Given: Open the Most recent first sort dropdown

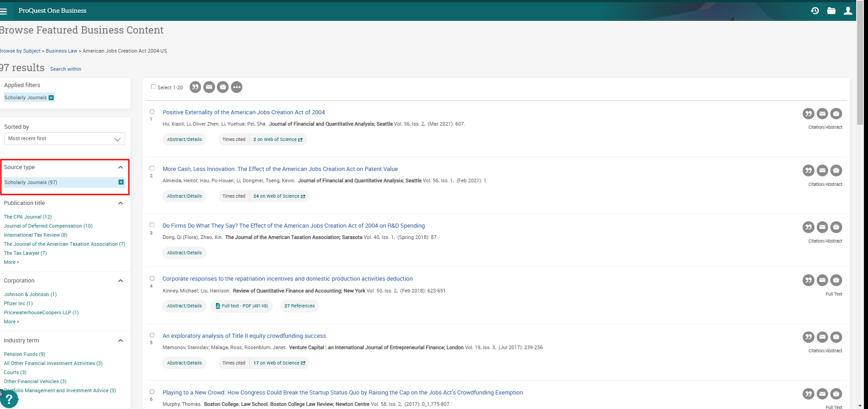Looking at the screenshot, I should click(64, 139).
